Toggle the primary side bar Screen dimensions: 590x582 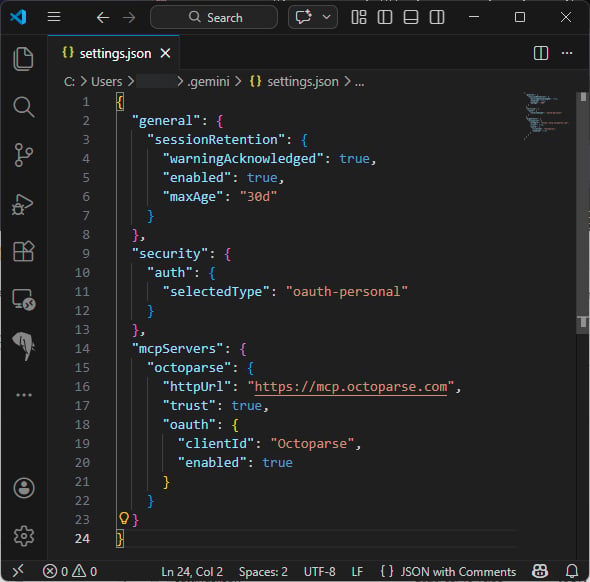tap(385, 17)
